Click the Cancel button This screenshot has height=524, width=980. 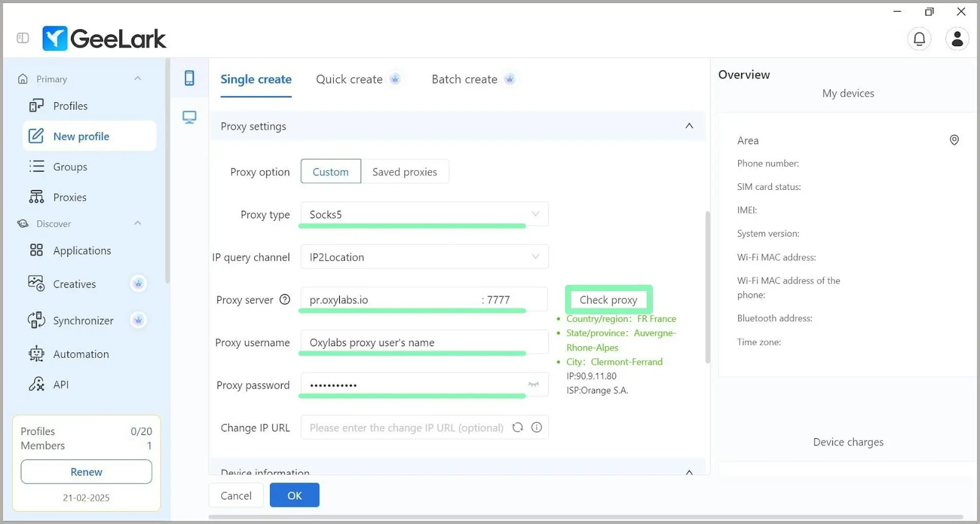pyautogui.click(x=236, y=495)
